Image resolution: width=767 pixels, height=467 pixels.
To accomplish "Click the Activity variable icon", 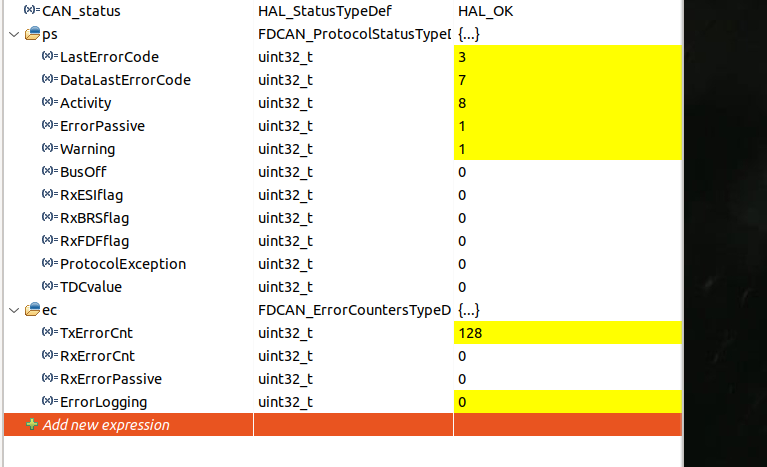I will (x=50, y=102).
